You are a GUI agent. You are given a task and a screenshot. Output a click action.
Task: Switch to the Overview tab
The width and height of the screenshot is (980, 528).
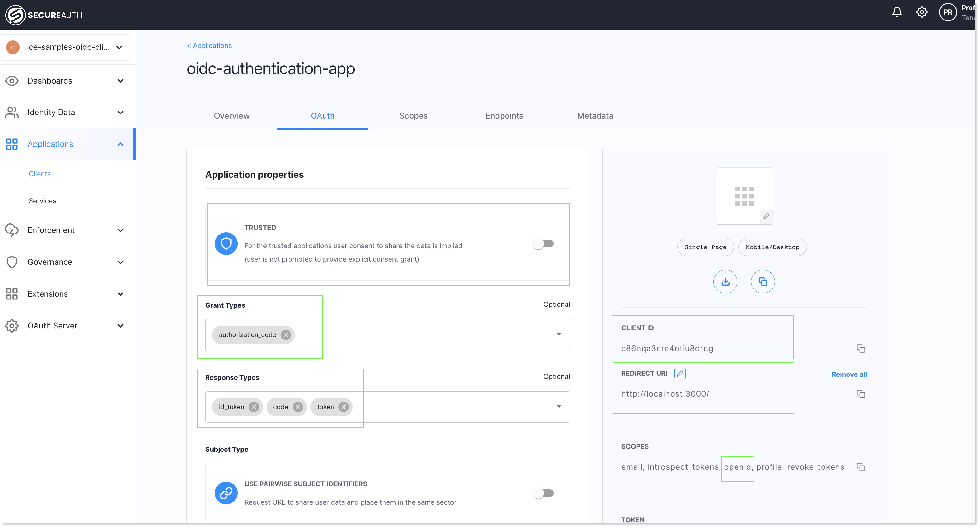tap(232, 116)
